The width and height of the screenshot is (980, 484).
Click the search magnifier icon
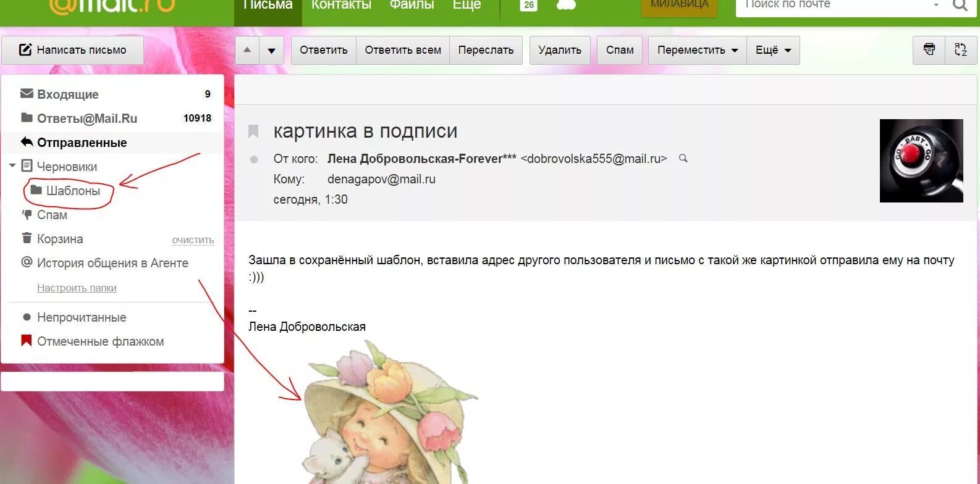pos(960,5)
